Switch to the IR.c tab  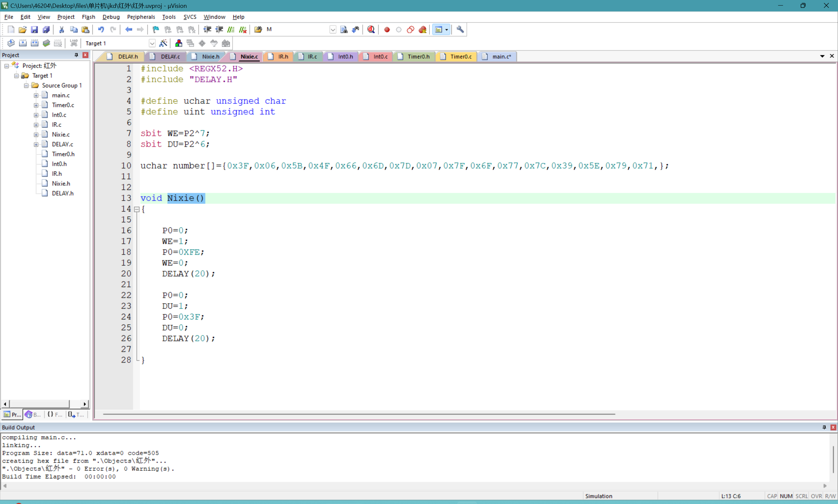tap(312, 57)
